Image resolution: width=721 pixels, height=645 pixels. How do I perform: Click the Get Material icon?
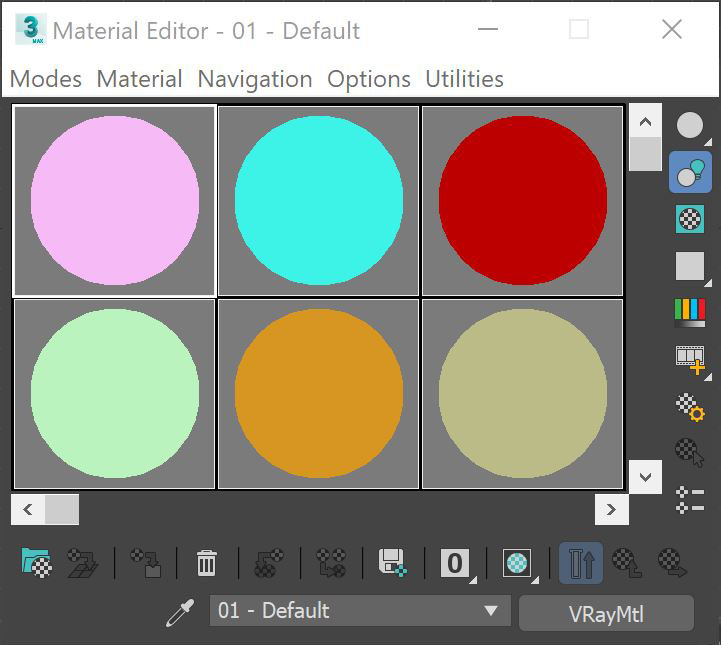click(36, 563)
